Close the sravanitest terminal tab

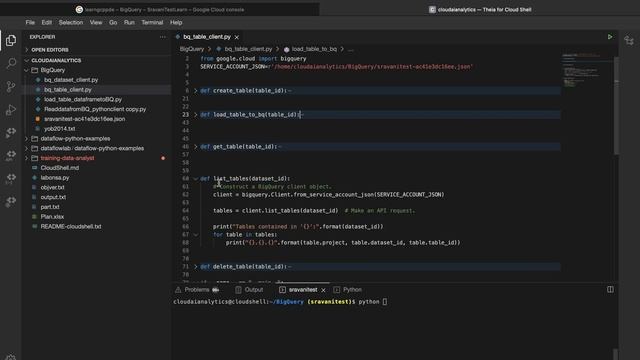[323, 290]
